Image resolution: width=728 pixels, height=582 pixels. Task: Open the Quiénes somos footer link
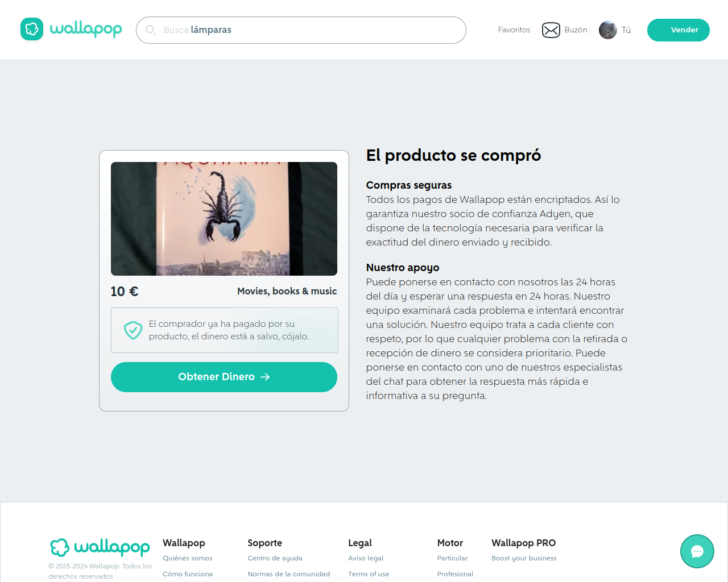pyautogui.click(x=188, y=558)
